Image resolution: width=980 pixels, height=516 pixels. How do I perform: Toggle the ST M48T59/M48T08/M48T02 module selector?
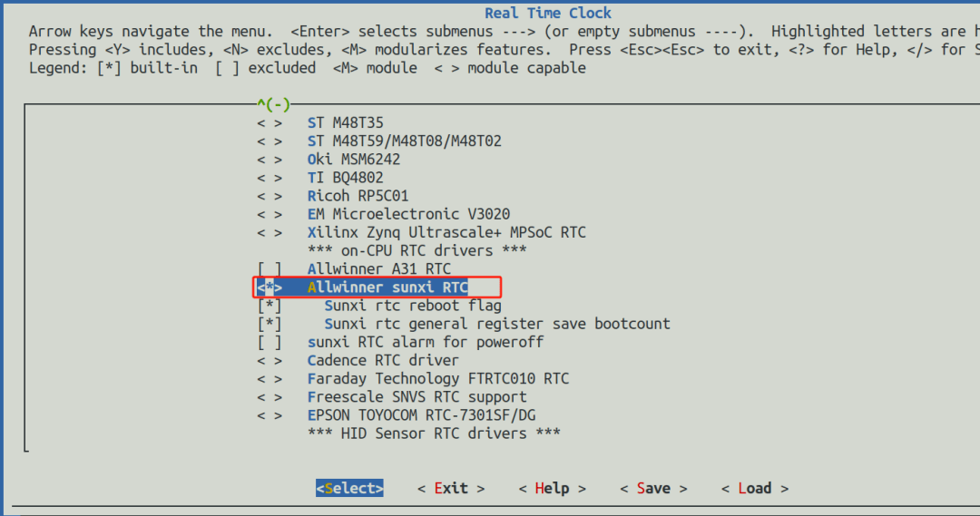tap(269, 141)
